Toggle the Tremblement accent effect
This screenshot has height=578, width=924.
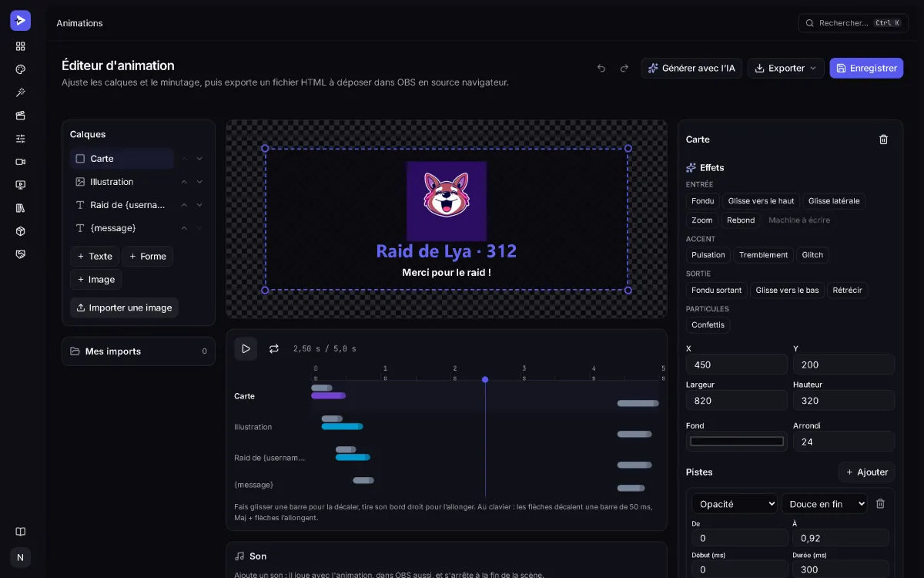(x=764, y=255)
